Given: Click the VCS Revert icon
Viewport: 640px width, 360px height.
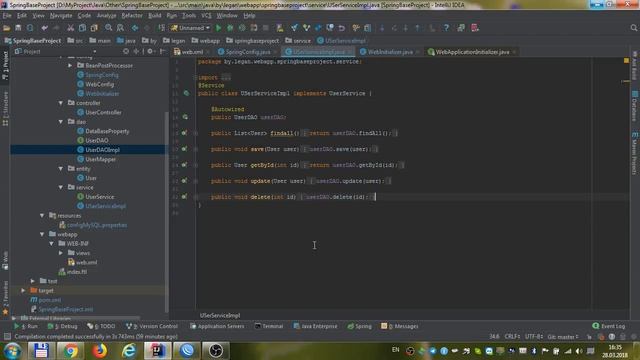Looking at the screenshot, I should [342, 28].
